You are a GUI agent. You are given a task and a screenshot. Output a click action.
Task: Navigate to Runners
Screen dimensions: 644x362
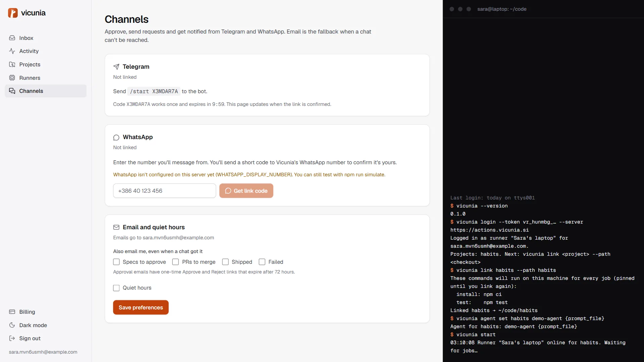(x=46, y=78)
